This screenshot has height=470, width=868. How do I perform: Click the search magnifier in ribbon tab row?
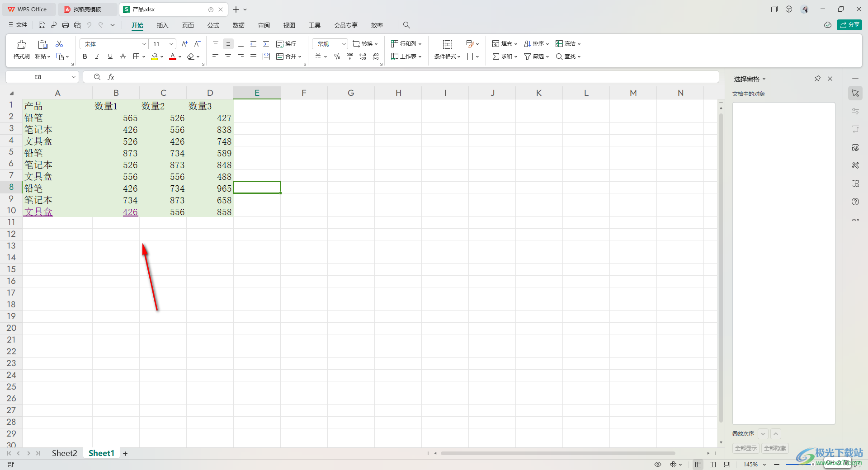pos(406,25)
